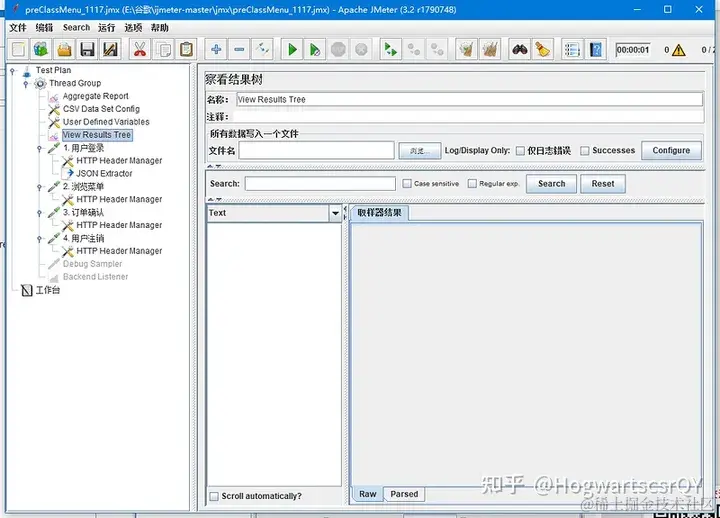Open the Templates toolbar icon
Image resolution: width=720 pixels, height=518 pixels.
(41, 49)
